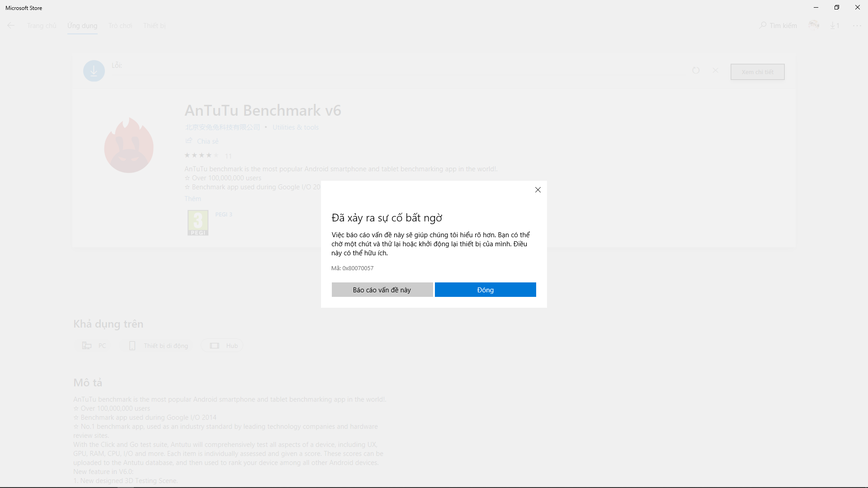Cancel the failed download item
This screenshot has width=868, height=488.
[715, 70]
